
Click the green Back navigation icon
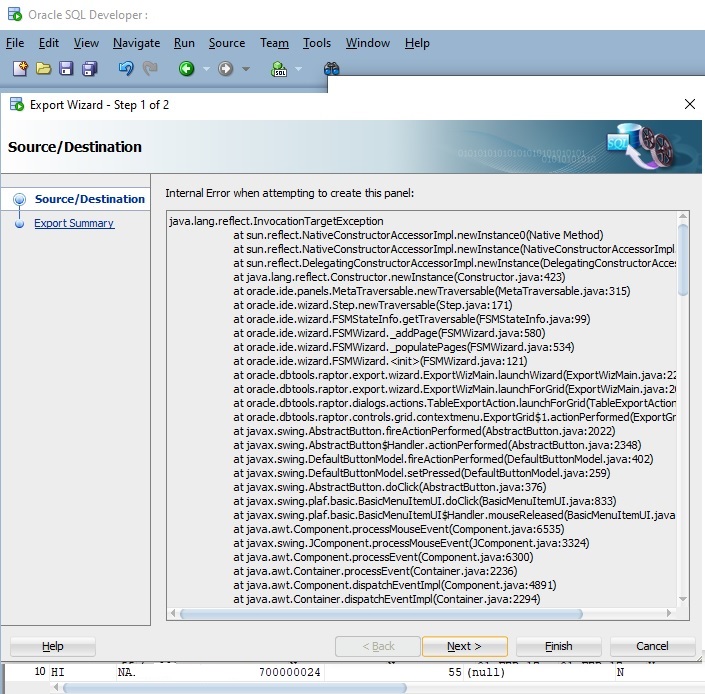pos(186,69)
